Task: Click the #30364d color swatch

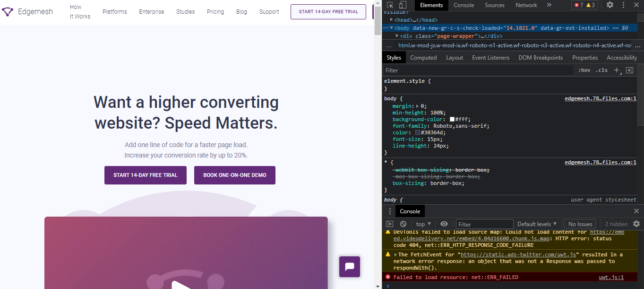Action: tap(418, 133)
